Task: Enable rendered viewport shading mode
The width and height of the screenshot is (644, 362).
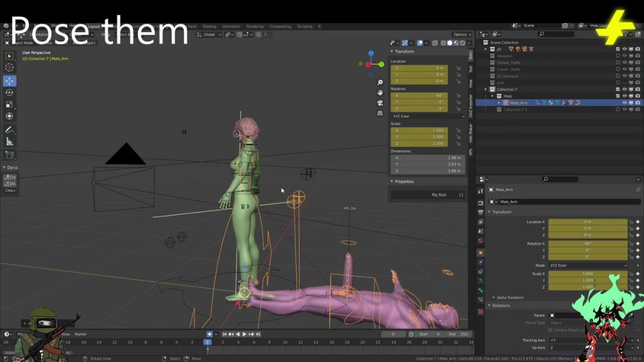Action: [462, 43]
